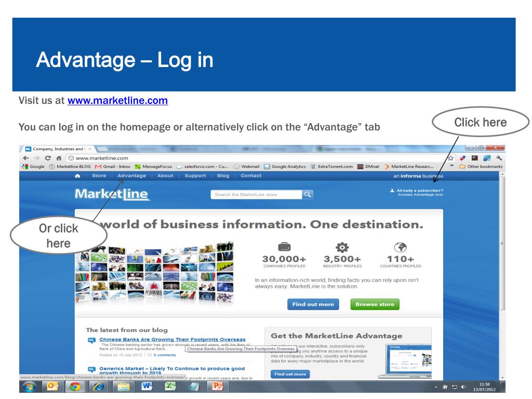This screenshot has width=532, height=399.
Task: Open the Blog menu item
Action: point(223,176)
